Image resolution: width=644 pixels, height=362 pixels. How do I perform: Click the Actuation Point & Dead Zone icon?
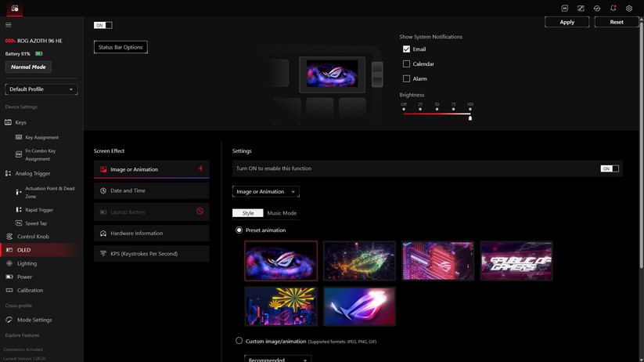19,192
